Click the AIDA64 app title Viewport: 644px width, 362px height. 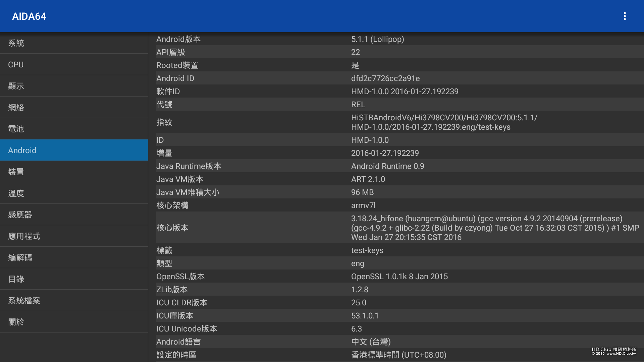pos(29,16)
